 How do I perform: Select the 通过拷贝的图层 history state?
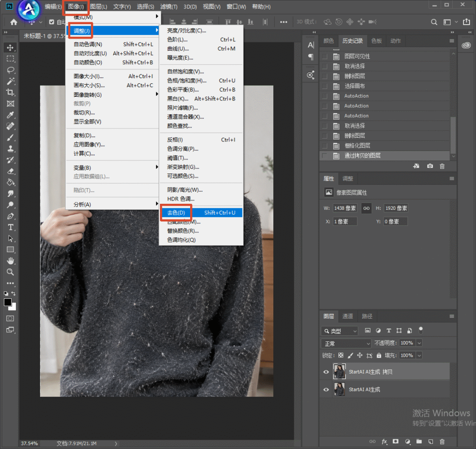[384, 155]
